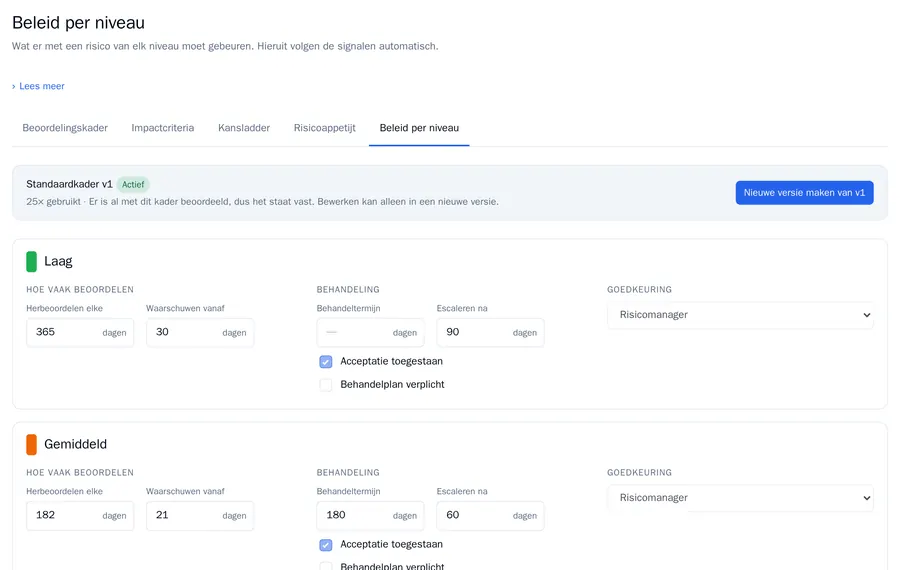The width and height of the screenshot is (900, 570).
Task: Click Escaleren na field with 90
Action: click(x=490, y=332)
